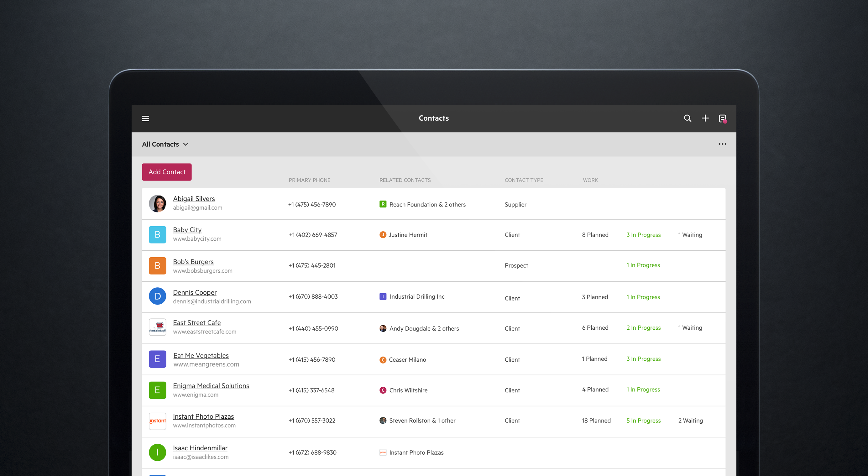Click the plus icon to create new
868x476 pixels.
coord(705,118)
